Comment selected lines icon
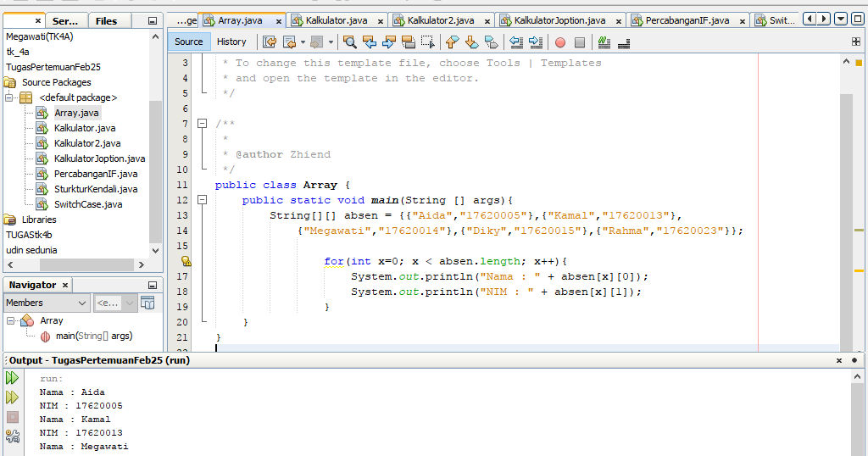868x456 pixels. point(604,42)
